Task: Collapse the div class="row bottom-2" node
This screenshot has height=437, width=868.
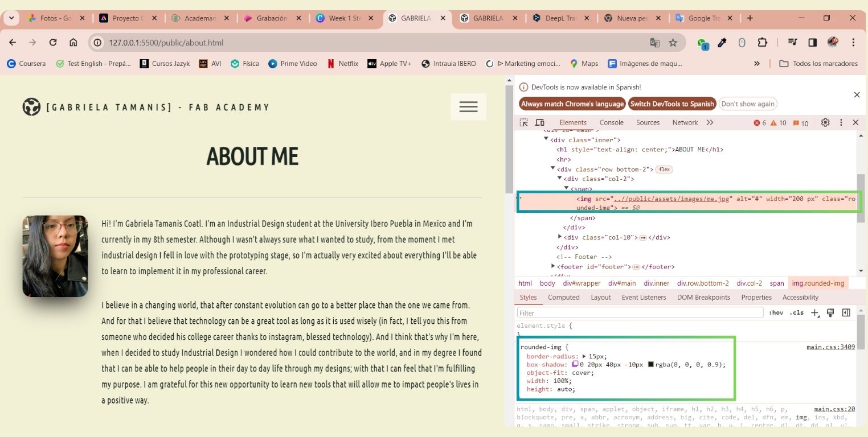Action: coord(553,168)
